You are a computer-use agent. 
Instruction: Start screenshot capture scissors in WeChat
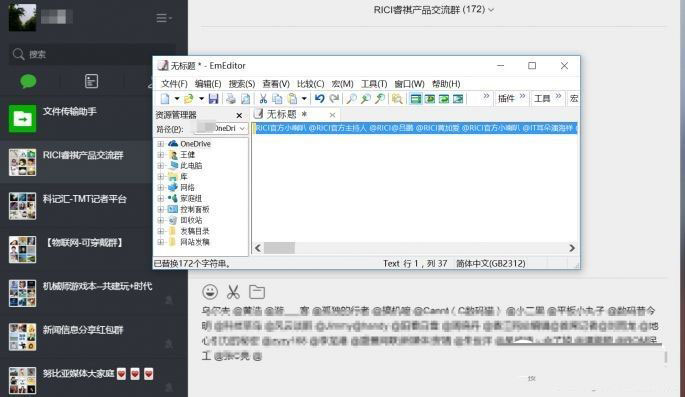(x=233, y=291)
